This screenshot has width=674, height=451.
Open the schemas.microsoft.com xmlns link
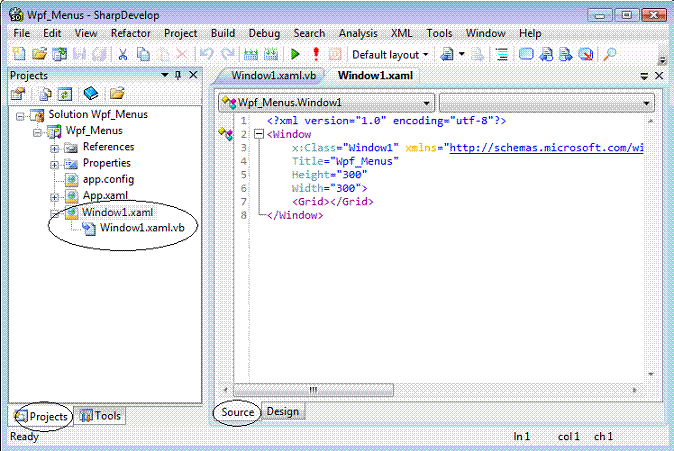coord(546,148)
